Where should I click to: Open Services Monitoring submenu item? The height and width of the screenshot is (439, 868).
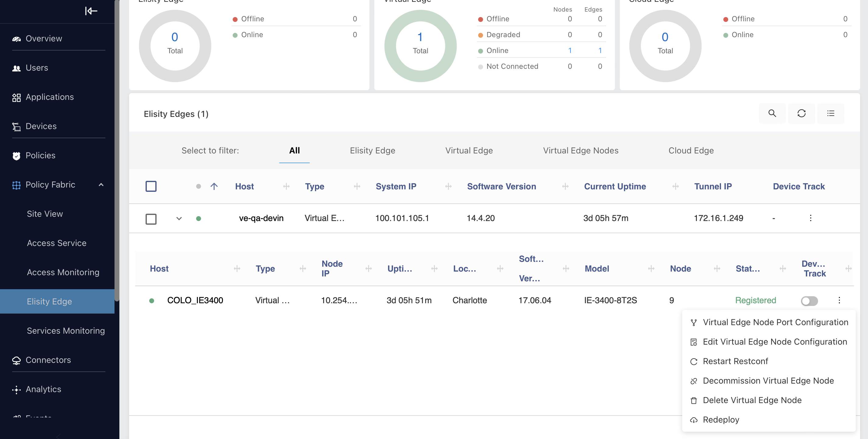(66, 331)
